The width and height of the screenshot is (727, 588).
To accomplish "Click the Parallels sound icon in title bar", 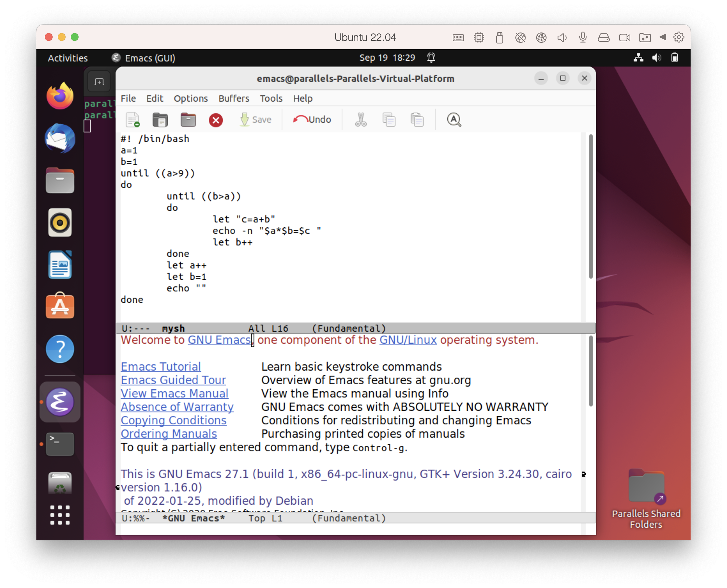I will 562,38.
